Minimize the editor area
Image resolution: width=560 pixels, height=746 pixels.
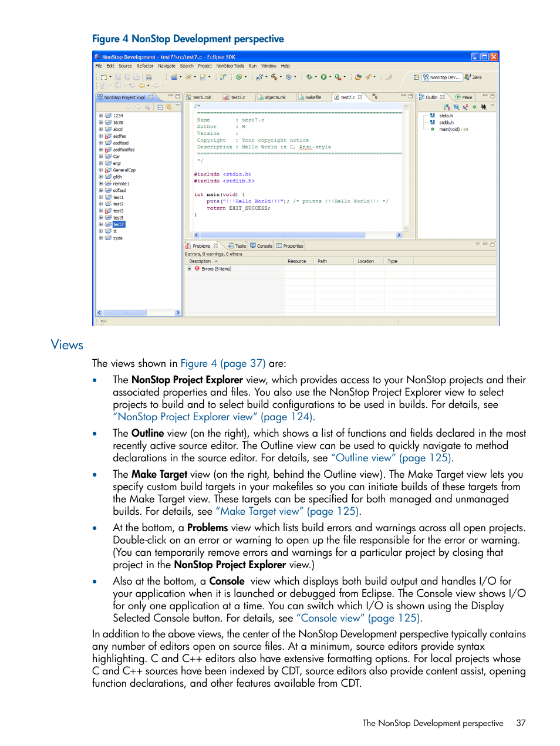coord(403,96)
